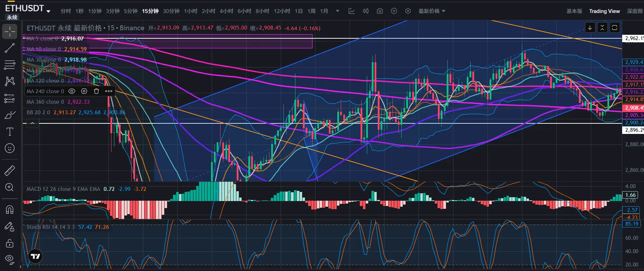644x271 pixels.
Task: Select the XABCD pattern tool
Action: 10,81
